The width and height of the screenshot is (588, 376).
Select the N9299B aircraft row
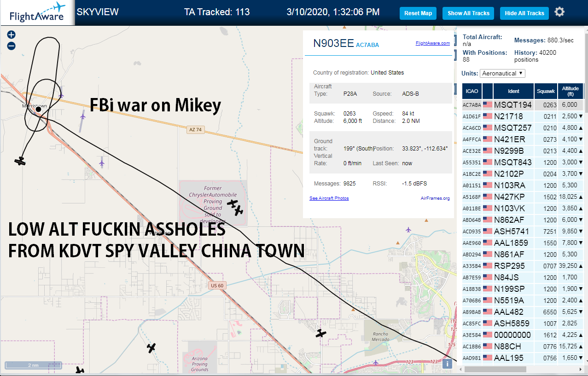(x=523, y=150)
